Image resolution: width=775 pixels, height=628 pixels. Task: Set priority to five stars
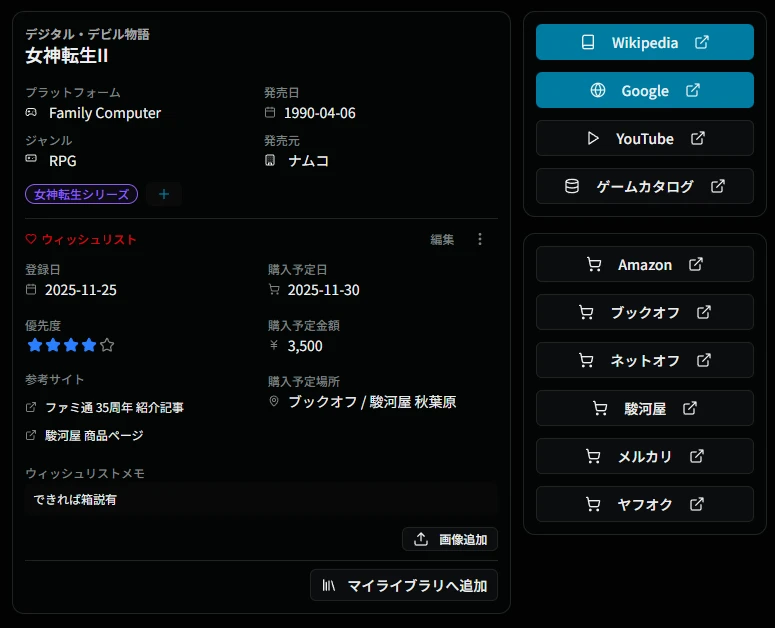pyautogui.click(x=107, y=345)
